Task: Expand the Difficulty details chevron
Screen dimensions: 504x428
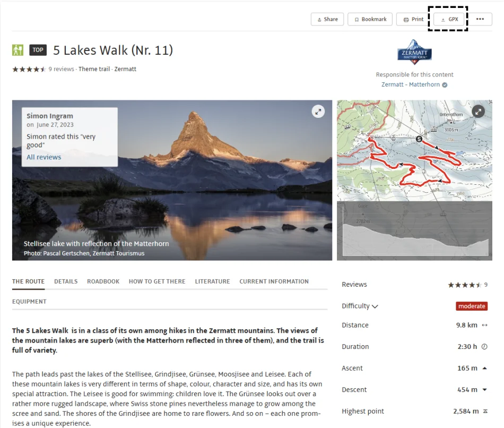Action: coord(375,306)
